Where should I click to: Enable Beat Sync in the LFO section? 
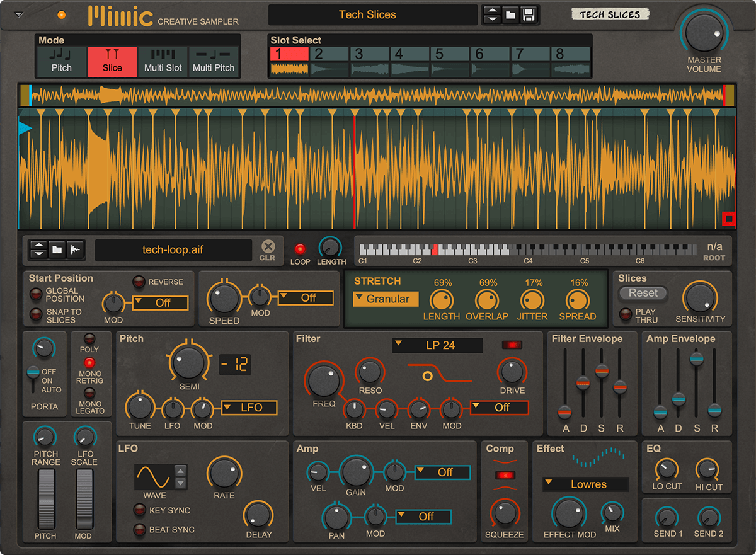(x=140, y=530)
